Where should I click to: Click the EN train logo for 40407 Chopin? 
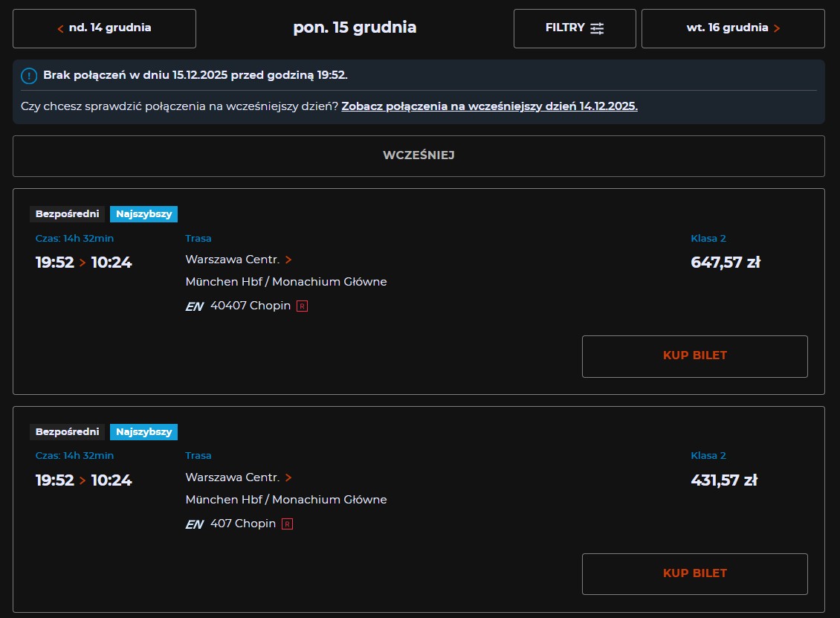(195, 306)
